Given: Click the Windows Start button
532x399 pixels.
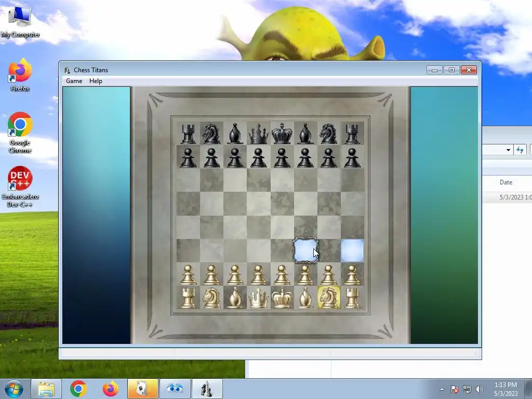Looking at the screenshot, I should [14, 389].
